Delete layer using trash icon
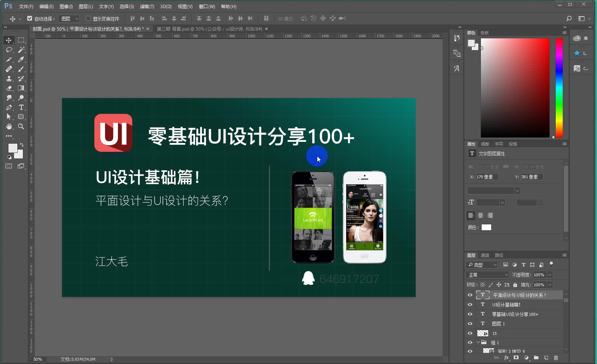Viewport: 597px width, 364px height. (556, 358)
